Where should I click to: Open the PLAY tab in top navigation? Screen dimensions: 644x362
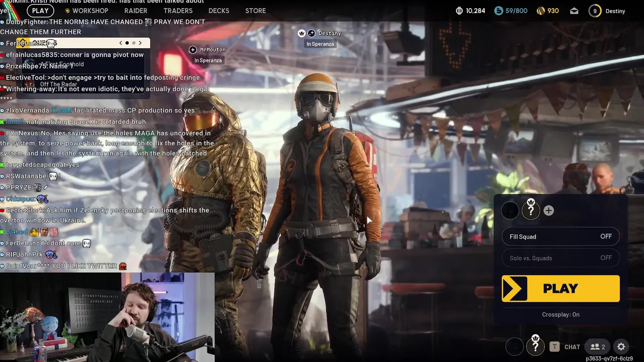click(x=40, y=11)
